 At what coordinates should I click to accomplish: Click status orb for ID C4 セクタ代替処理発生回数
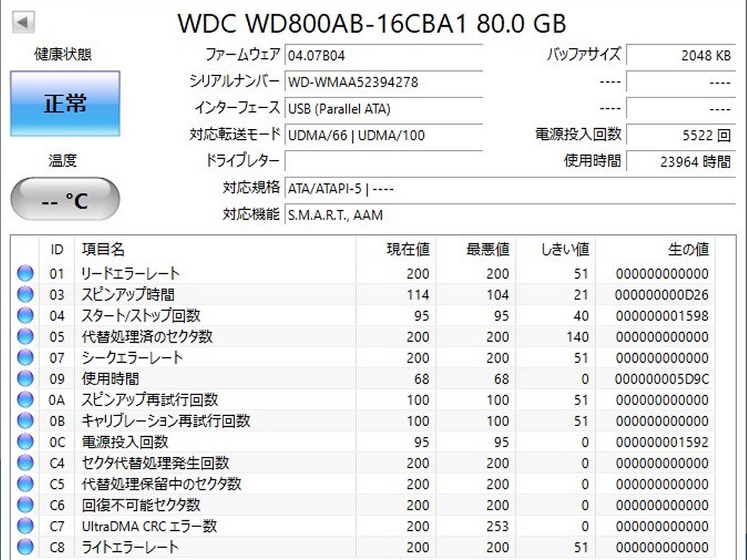click(x=25, y=463)
